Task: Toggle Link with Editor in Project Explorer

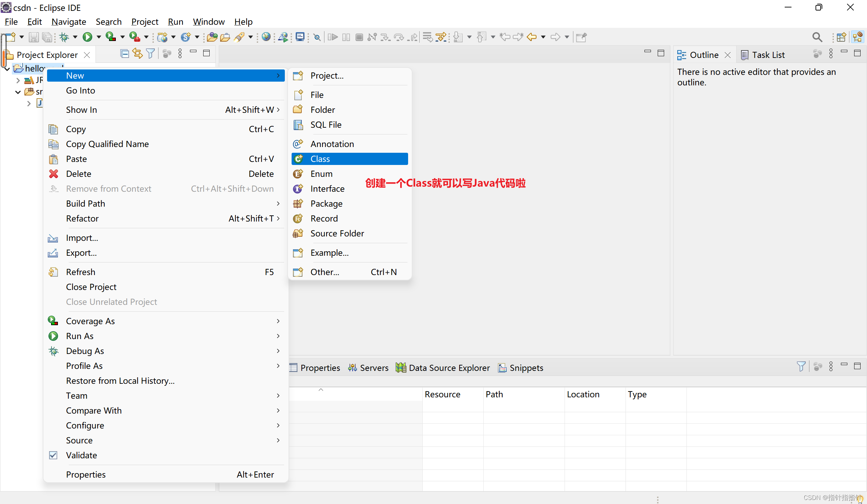Action: click(x=137, y=53)
